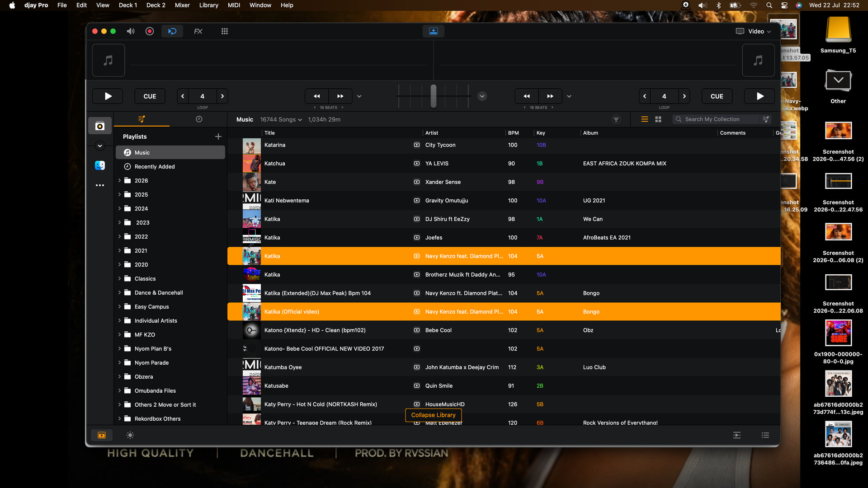Add a new playlist

click(x=218, y=136)
